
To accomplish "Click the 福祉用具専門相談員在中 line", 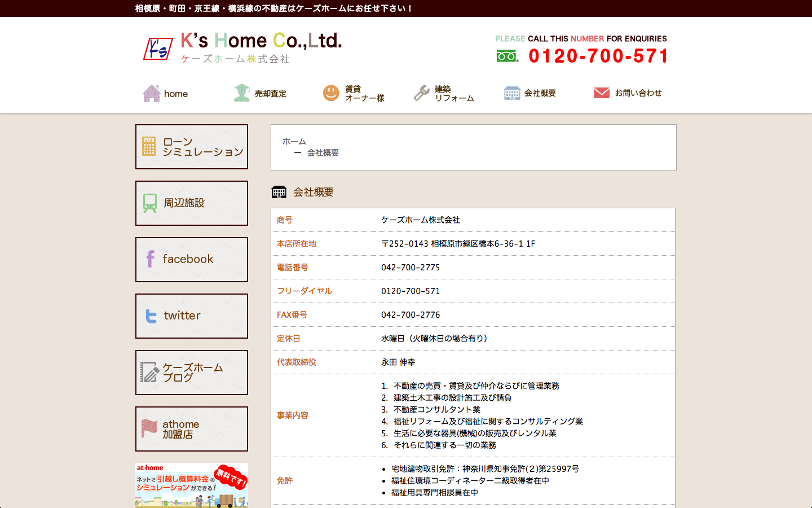I will 435,493.
